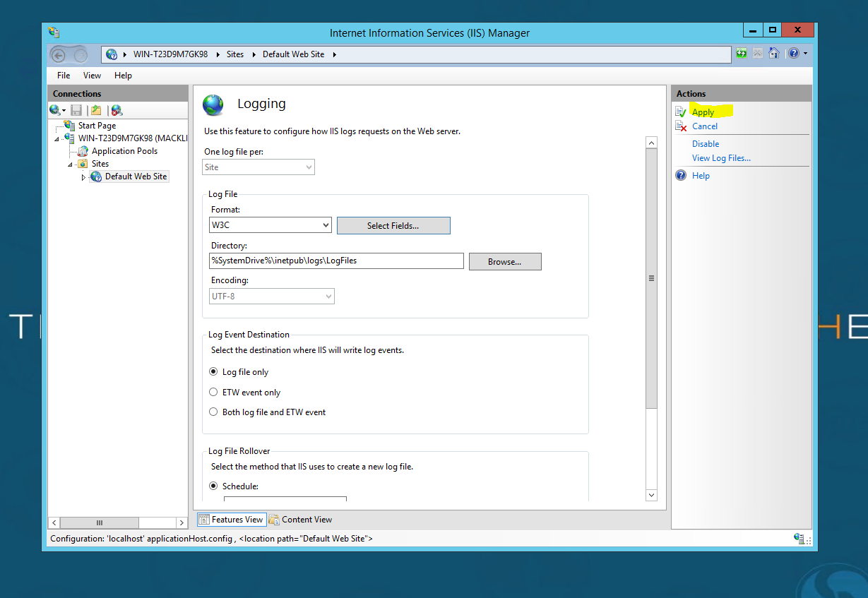Click the Connections horizontal scrollbar thumb
Viewport: 868px width, 598px height.
coord(100,522)
